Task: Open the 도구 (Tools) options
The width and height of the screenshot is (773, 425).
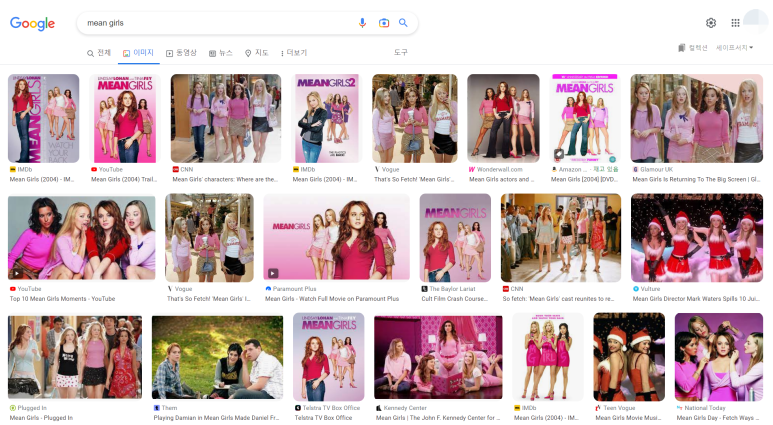Action: pos(401,52)
